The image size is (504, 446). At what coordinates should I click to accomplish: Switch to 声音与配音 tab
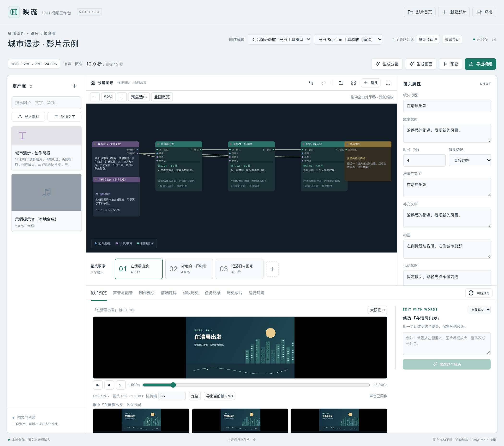pyautogui.click(x=123, y=293)
